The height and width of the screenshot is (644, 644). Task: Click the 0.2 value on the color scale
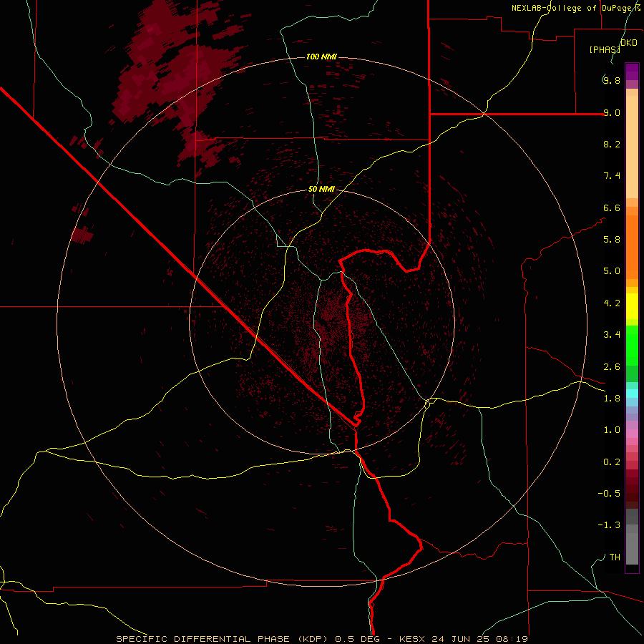612,462
